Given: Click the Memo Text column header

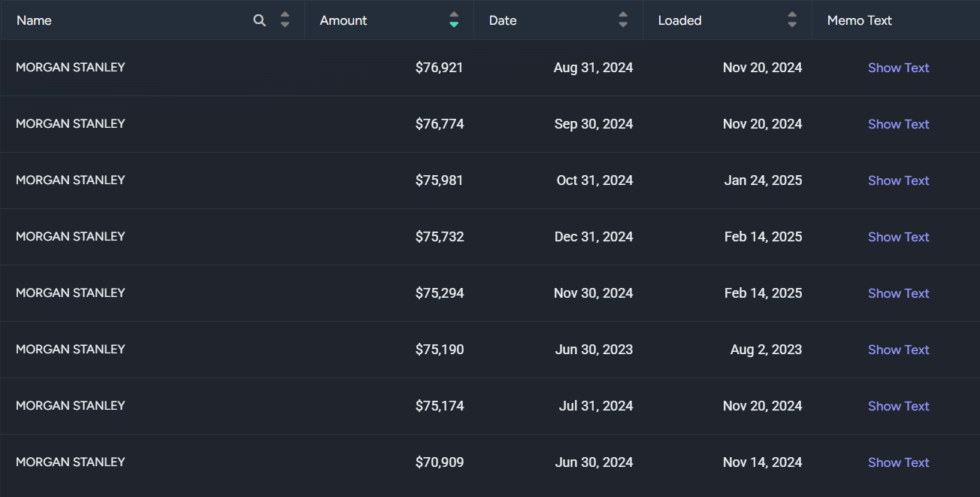Looking at the screenshot, I should point(859,20).
